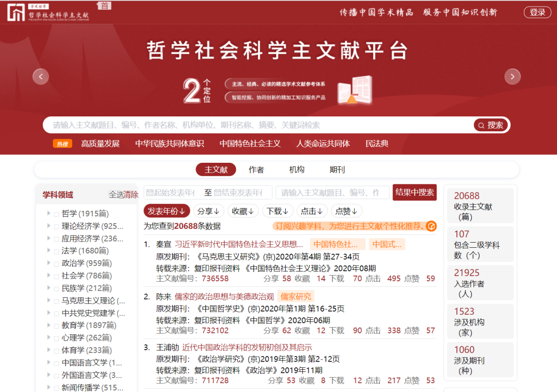
Task: Click the 登录 login button
Action: [x=537, y=12]
